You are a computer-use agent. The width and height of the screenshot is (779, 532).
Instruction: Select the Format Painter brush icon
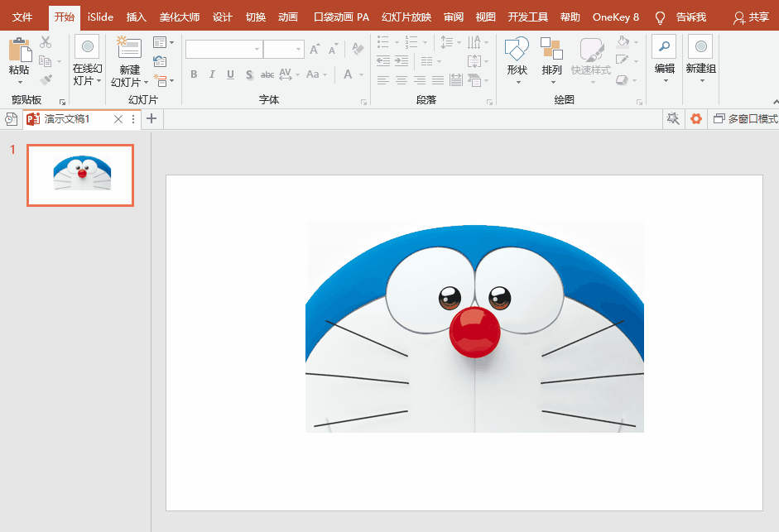click(x=46, y=79)
